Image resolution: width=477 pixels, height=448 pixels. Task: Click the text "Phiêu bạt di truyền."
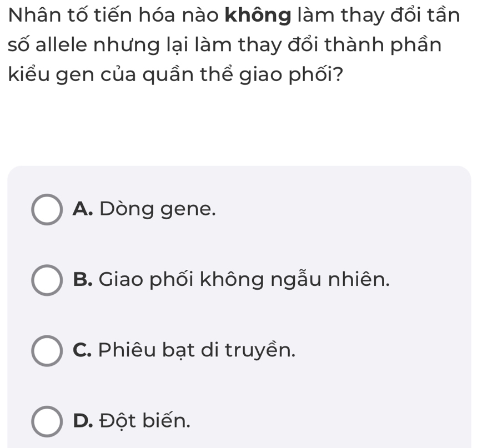click(x=198, y=350)
